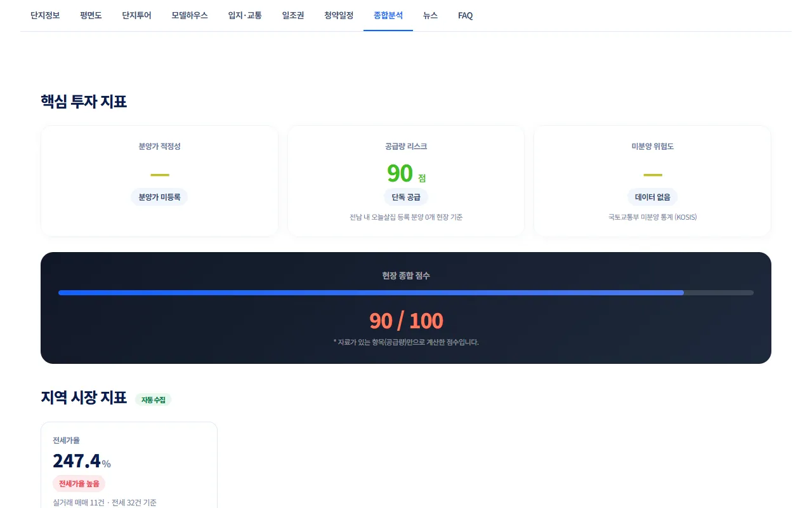Go to the 모델하우스 tab
Viewport: 812px width, 508px height.
tap(190, 15)
